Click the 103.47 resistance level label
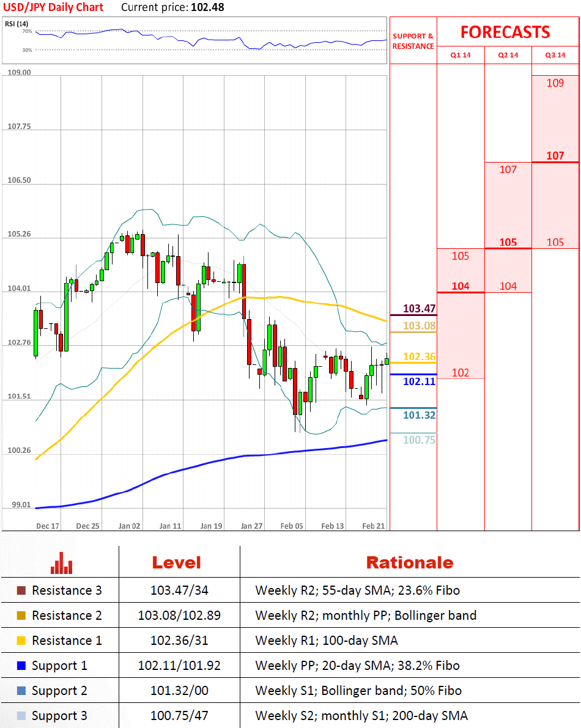The image size is (581, 728). click(418, 309)
